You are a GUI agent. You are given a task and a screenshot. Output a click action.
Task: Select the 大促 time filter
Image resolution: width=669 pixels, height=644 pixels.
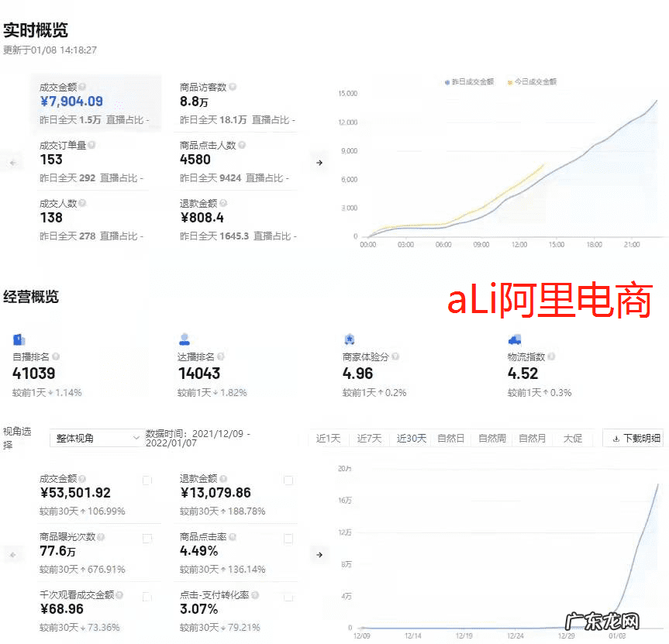click(x=571, y=438)
